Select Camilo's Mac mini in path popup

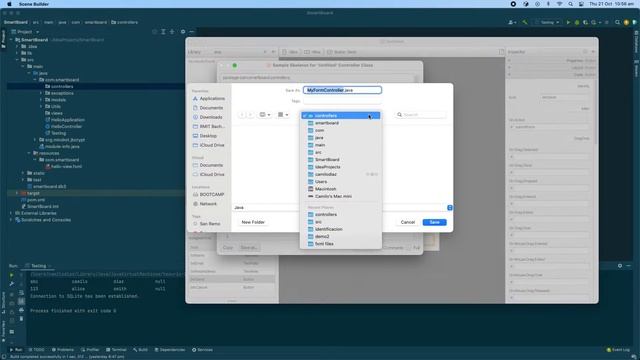point(340,196)
